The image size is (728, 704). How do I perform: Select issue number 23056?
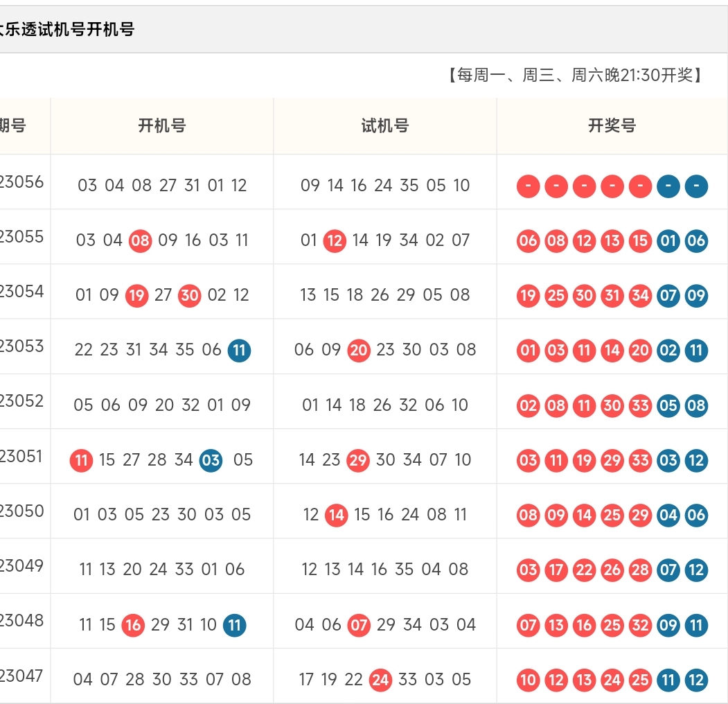[x=21, y=182]
